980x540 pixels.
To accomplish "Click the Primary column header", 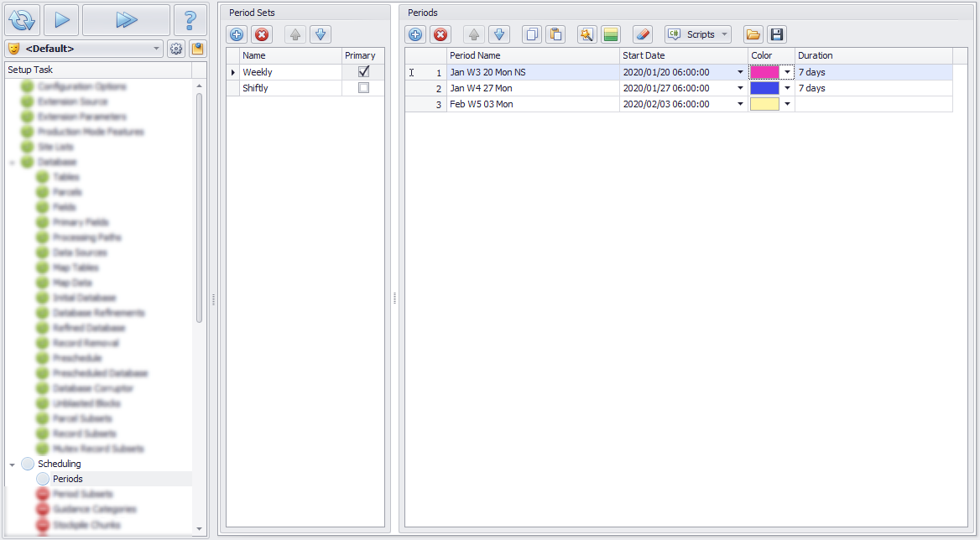I will click(x=363, y=55).
